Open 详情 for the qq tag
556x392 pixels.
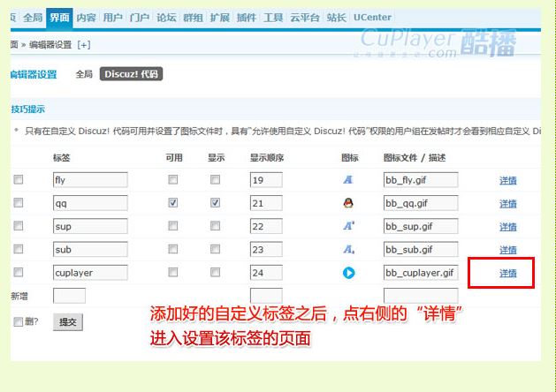[x=507, y=204]
